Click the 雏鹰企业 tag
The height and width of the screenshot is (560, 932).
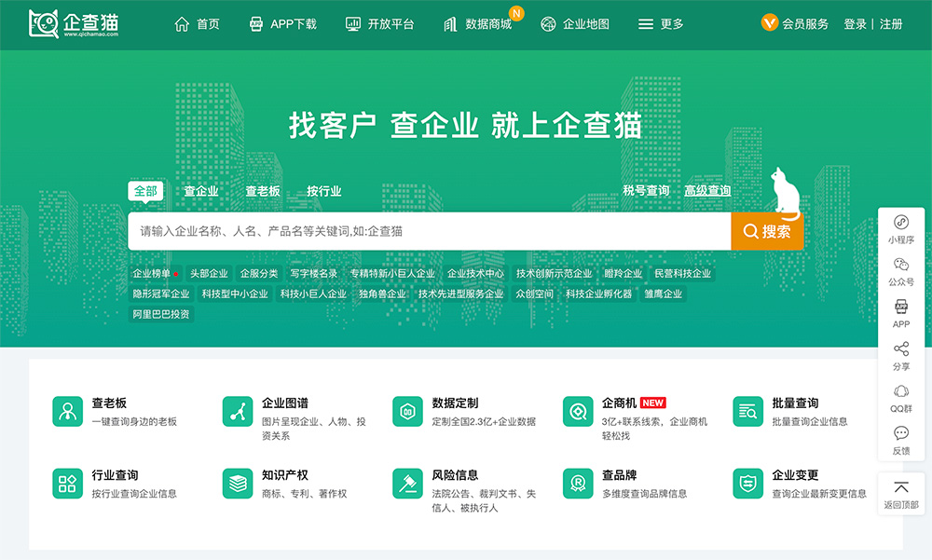[x=664, y=294]
